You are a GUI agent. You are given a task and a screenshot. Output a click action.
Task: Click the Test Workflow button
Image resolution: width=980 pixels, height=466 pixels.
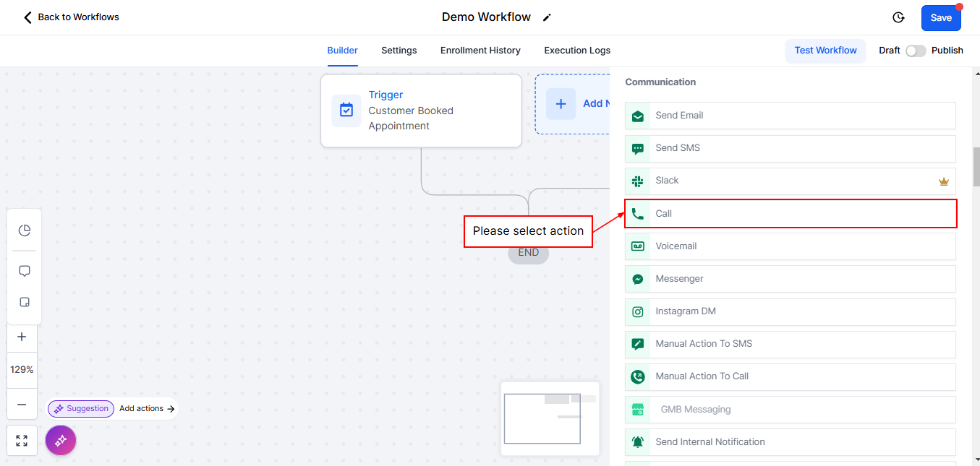tap(825, 51)
